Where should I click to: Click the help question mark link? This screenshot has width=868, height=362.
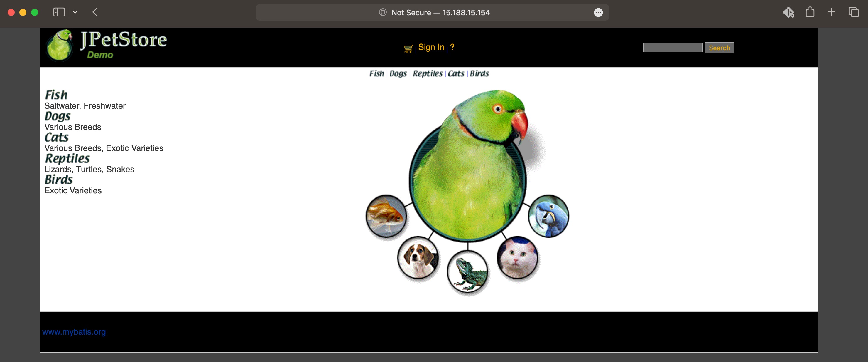[452, 47]
